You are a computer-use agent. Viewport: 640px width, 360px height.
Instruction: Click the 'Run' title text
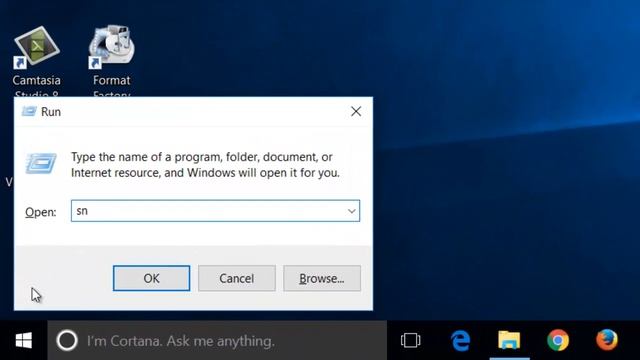click(51, 112)
